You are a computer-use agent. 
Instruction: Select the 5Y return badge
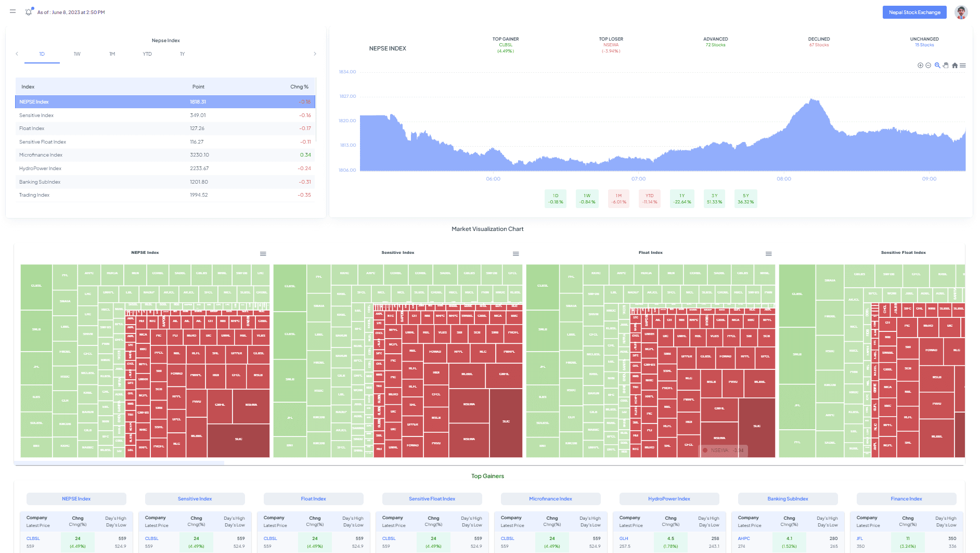(x=745, y=199)
